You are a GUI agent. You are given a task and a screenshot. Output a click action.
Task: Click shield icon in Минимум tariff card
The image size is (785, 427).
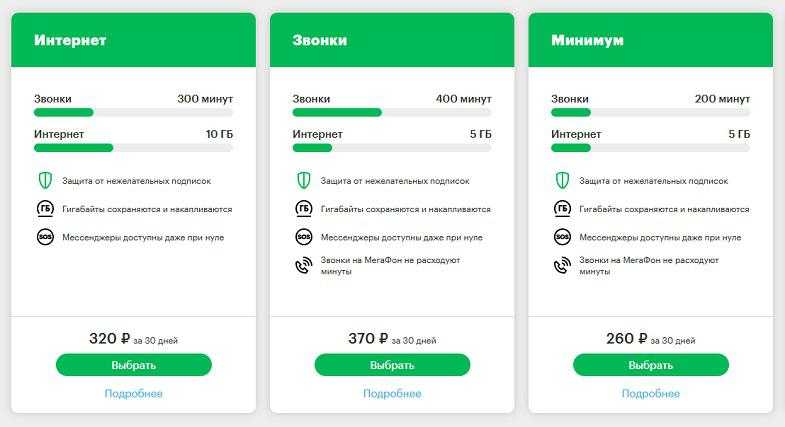pos(562,180)
